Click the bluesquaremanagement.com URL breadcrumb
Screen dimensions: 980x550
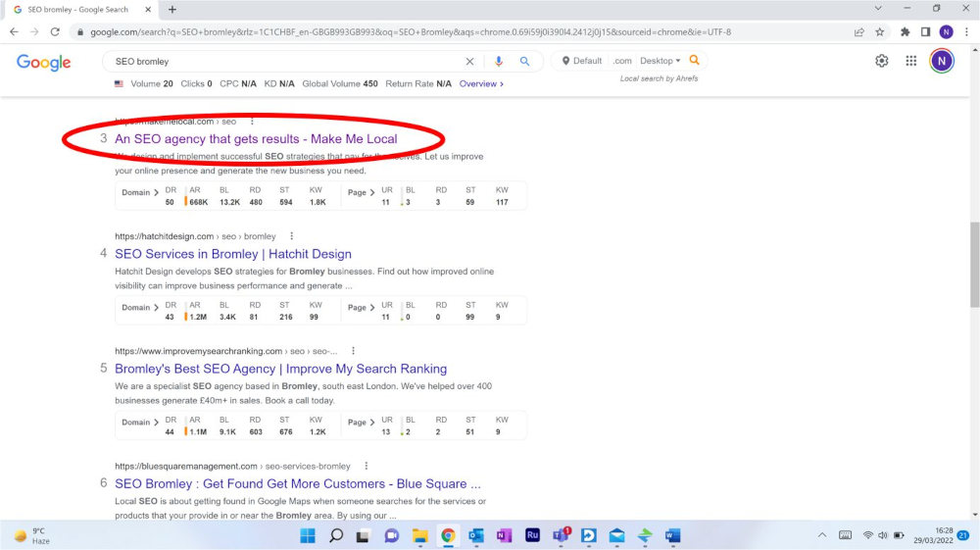(232, 467)
